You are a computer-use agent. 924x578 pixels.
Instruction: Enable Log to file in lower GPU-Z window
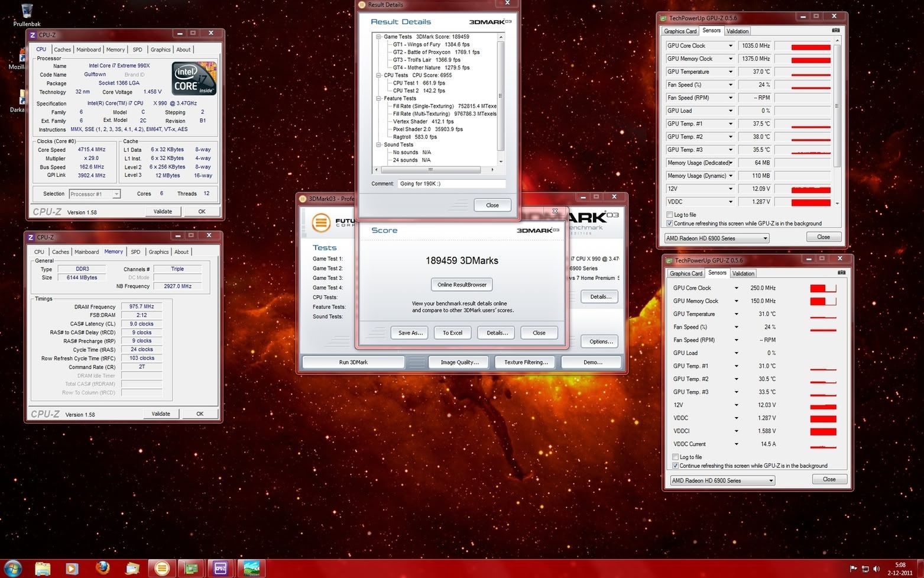(x=675, y=457)
